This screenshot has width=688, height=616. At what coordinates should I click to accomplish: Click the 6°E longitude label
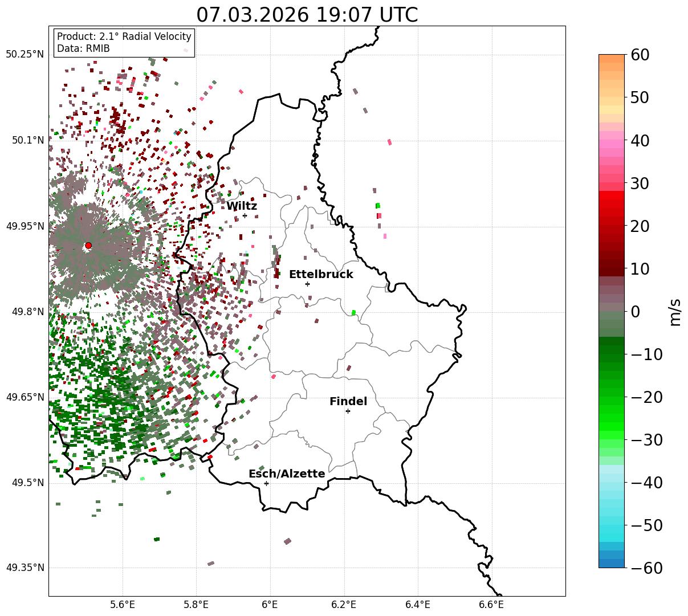click(270, 605)
